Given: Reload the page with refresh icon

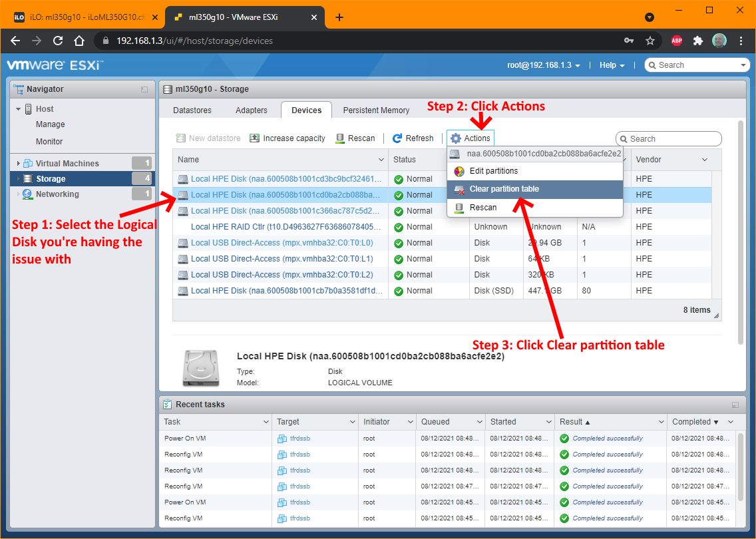Looking at the screenshot, I should [x=58, y=41].
